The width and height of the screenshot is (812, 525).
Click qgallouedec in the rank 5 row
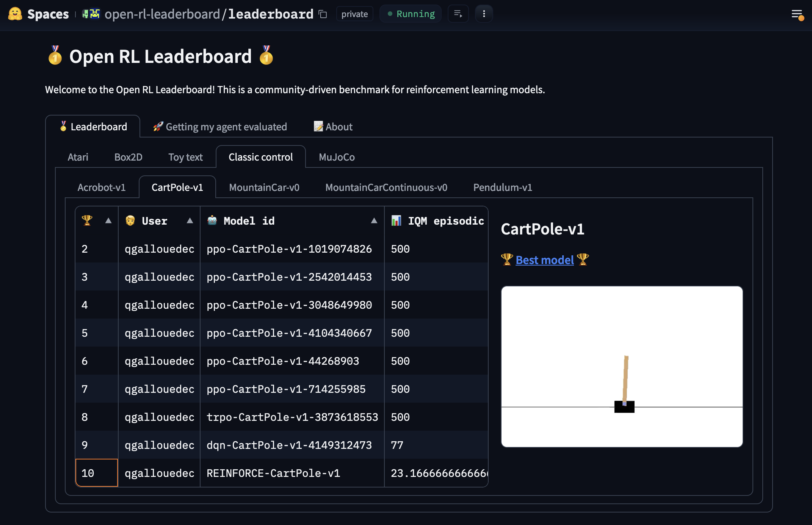tap(159, 333)
